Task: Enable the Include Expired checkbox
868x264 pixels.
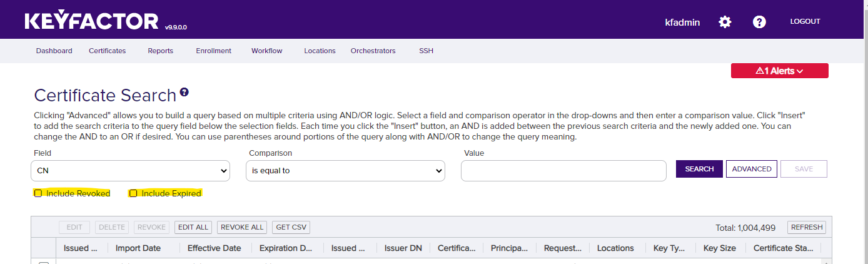Action: coord(133,193)
